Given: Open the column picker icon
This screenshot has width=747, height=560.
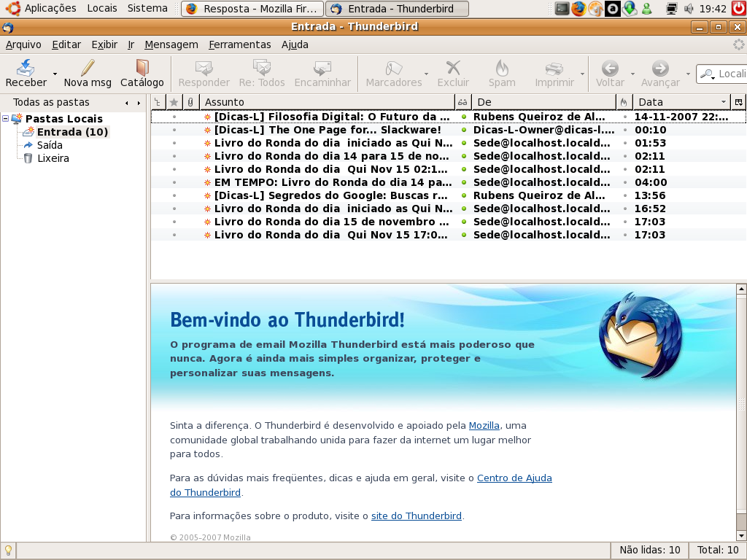Looking at the screenshot, I should coord(738,102).
